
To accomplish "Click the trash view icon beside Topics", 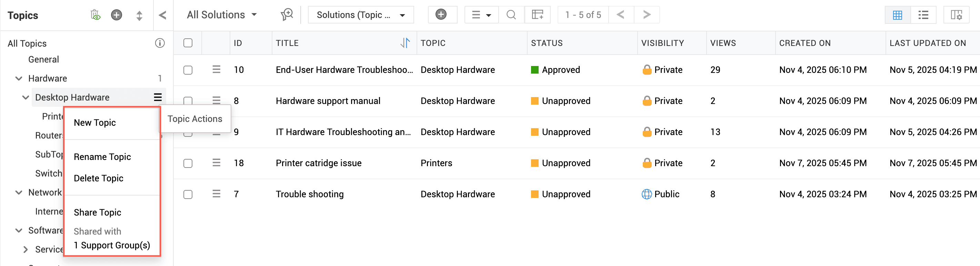I will click(95, 15).
